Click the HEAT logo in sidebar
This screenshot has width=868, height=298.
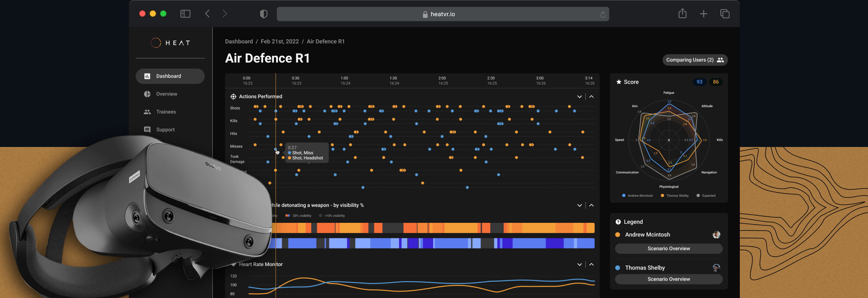pyautogui.click(x=170, y=43)
